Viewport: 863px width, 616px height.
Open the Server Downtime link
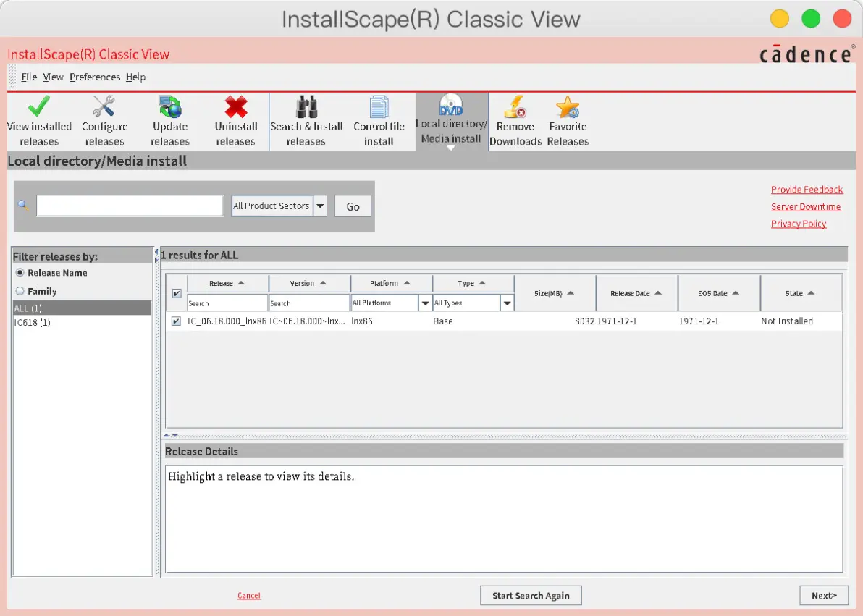(x=806, y=206)
